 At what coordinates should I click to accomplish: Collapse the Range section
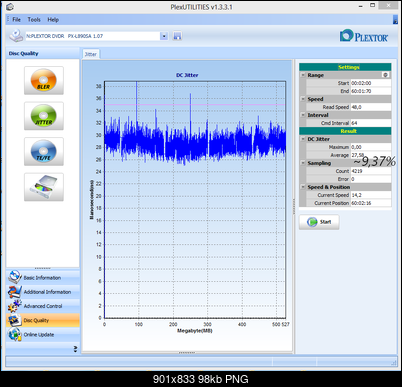pyautogui.click(x=303, y=75)
